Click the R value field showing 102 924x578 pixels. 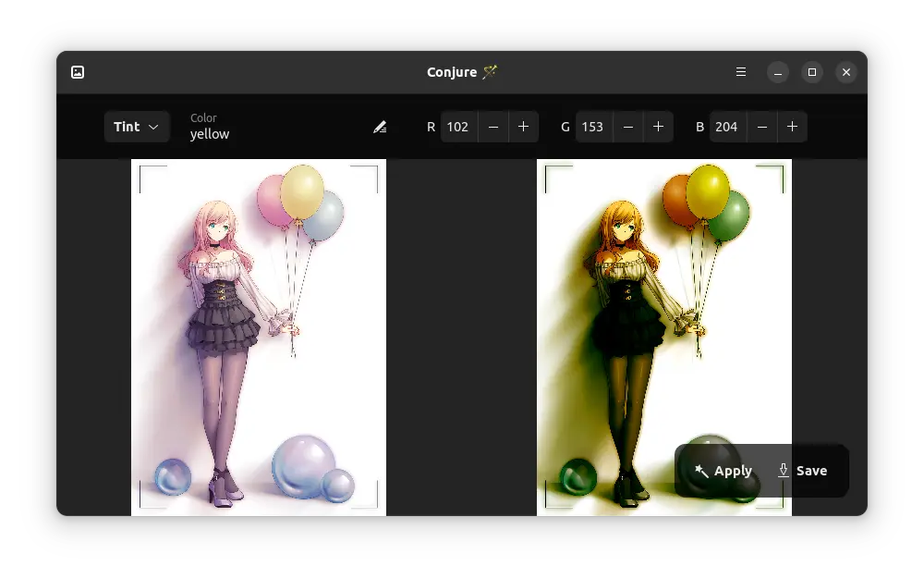click(458, 127)
